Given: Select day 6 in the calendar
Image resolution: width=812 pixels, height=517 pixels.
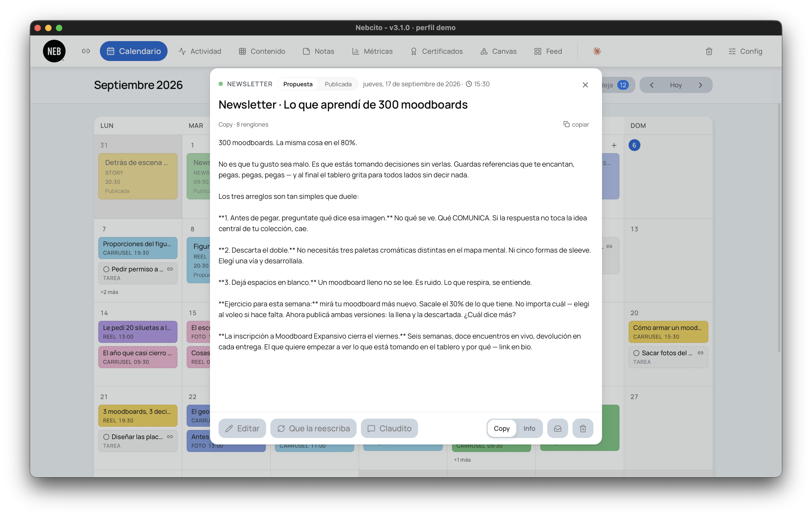Looking at the screenshot, I should click(634, 145).
